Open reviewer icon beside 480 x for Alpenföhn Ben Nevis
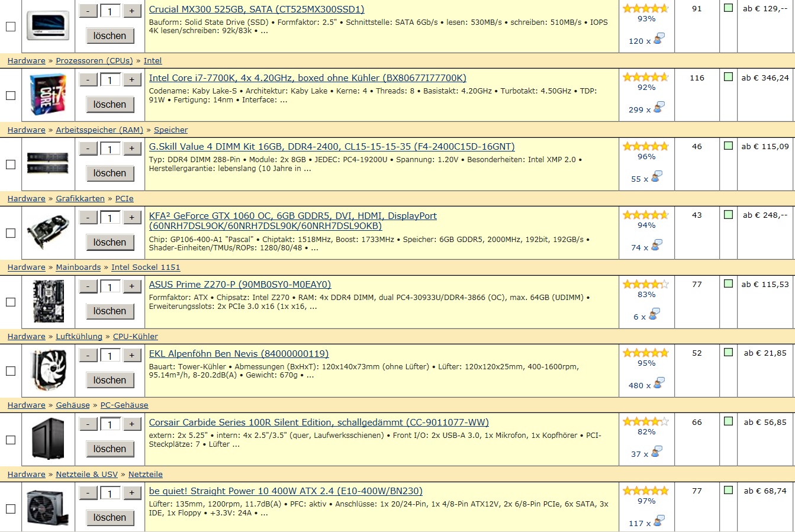Screen dimensions: 795x532 tap(658, 383)
